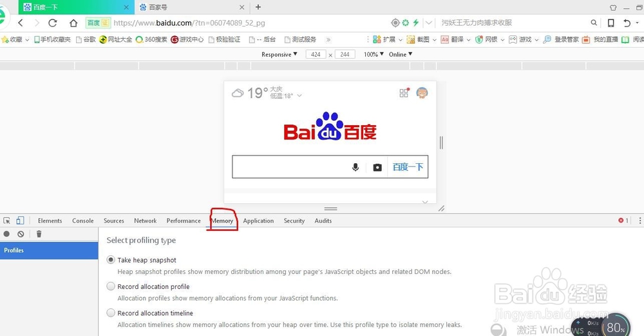The width and height of the screenshot is (644, 336).
Task: Click the viewport height field showing 244
Action: pyautogui.click(x=345, y=54)
